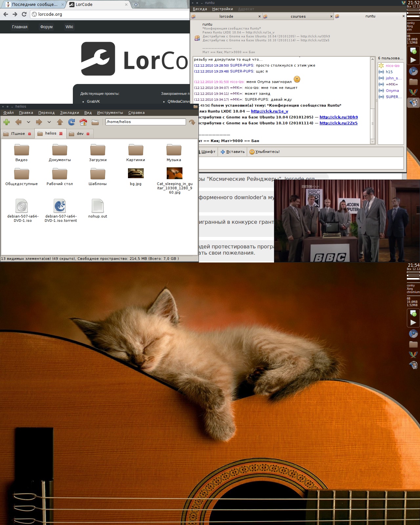This screenshot has width=420, height=525.
Task: Close the dev tab with its red X
Action: 88,134
